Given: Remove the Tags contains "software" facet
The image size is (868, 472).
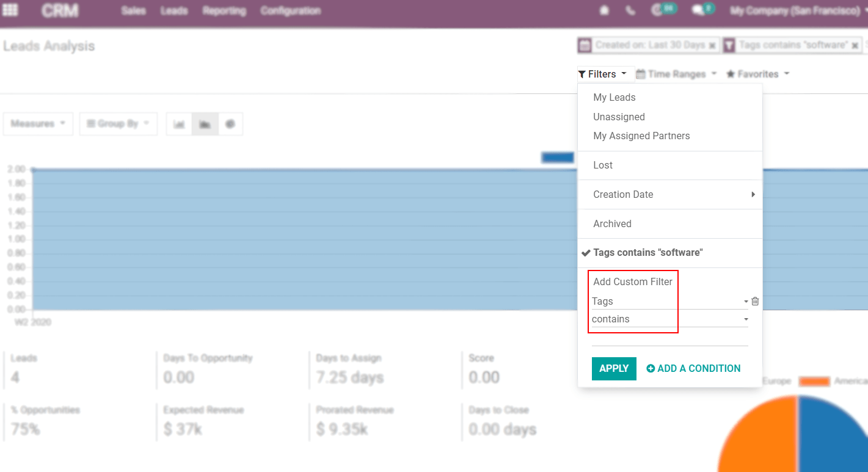Looking at the screenshot, I should pos(855,46).
